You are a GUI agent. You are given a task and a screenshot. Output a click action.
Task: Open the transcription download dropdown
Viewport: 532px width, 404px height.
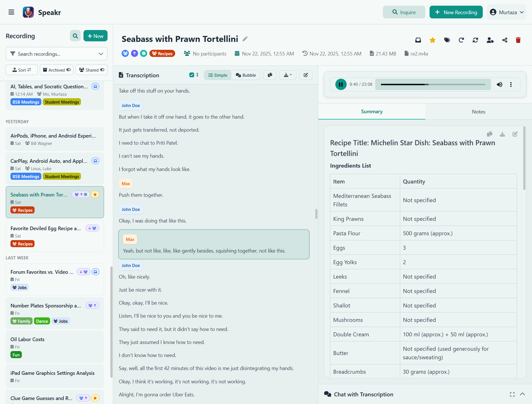click(x=288, y=75)
